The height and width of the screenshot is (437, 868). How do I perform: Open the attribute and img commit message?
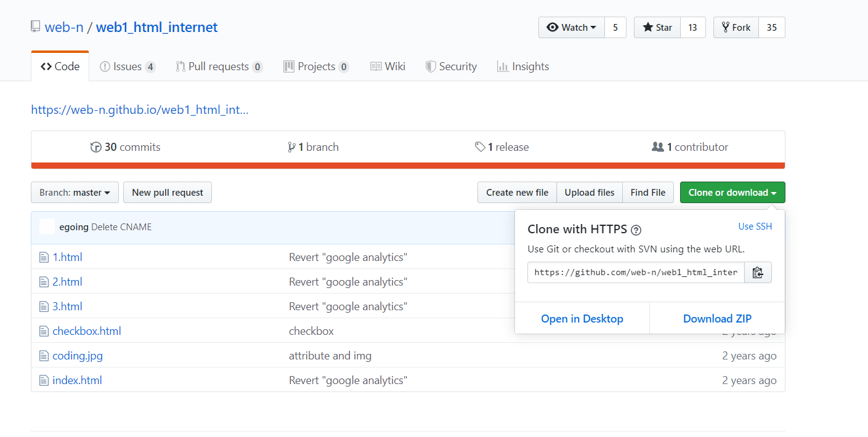coord(330,356)
